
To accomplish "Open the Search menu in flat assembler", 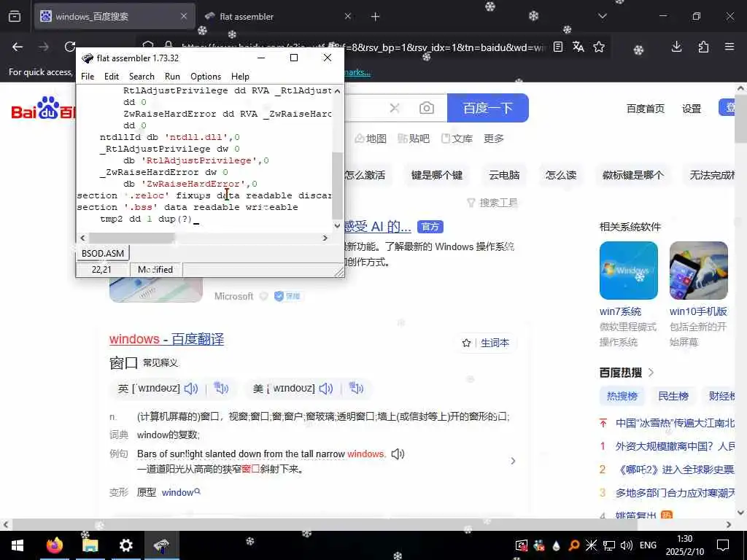I will click(x=142, y=76).
